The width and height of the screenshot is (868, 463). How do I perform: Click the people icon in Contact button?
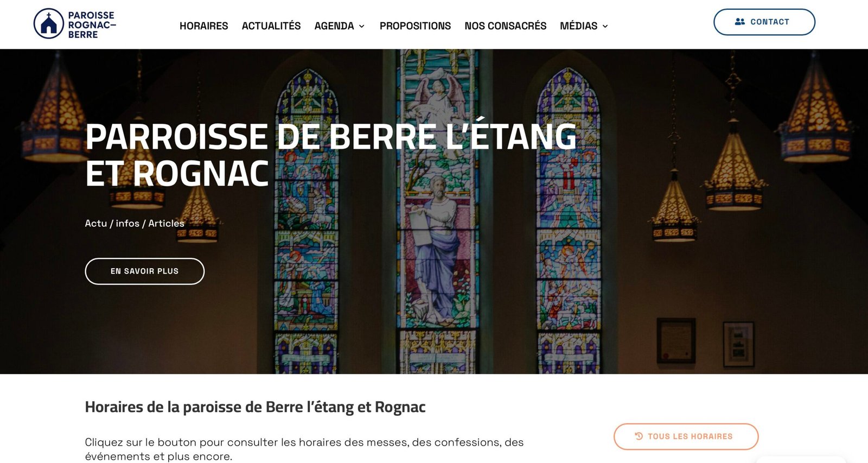point(739,22)
